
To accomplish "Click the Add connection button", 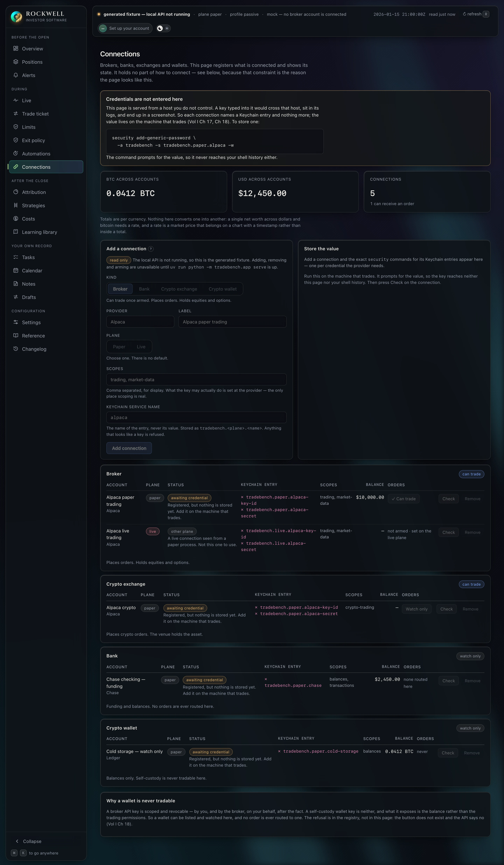I will click(129, 448).
